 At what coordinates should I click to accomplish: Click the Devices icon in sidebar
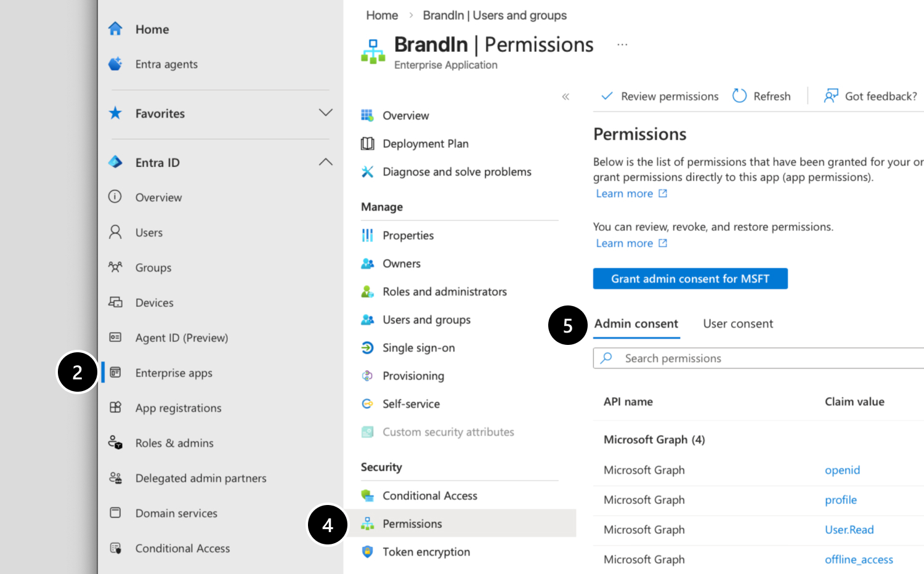coord(115,302)
